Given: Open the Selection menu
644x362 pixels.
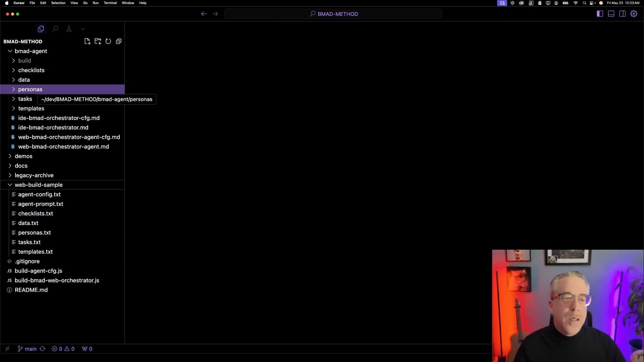Looking at the screenshot, I should tap(58, 3).
